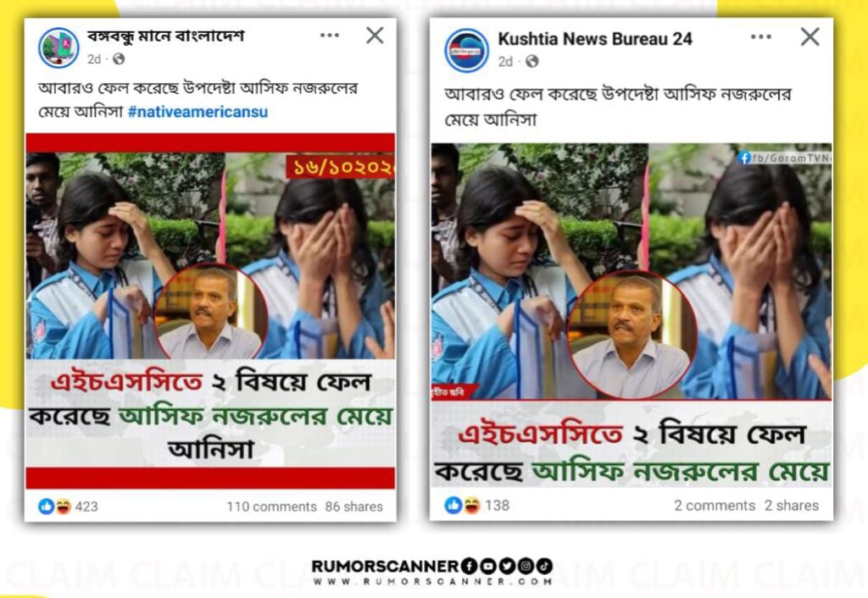Dismiss the Kushtia News Bureau 24 post
868x598 pixels.
click(810, 37)
